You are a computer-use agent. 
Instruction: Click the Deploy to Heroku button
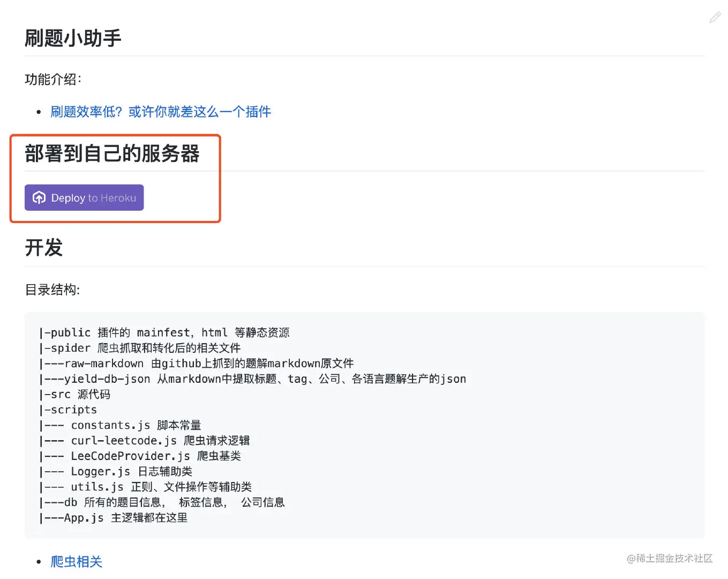click(x=84, y=198)
